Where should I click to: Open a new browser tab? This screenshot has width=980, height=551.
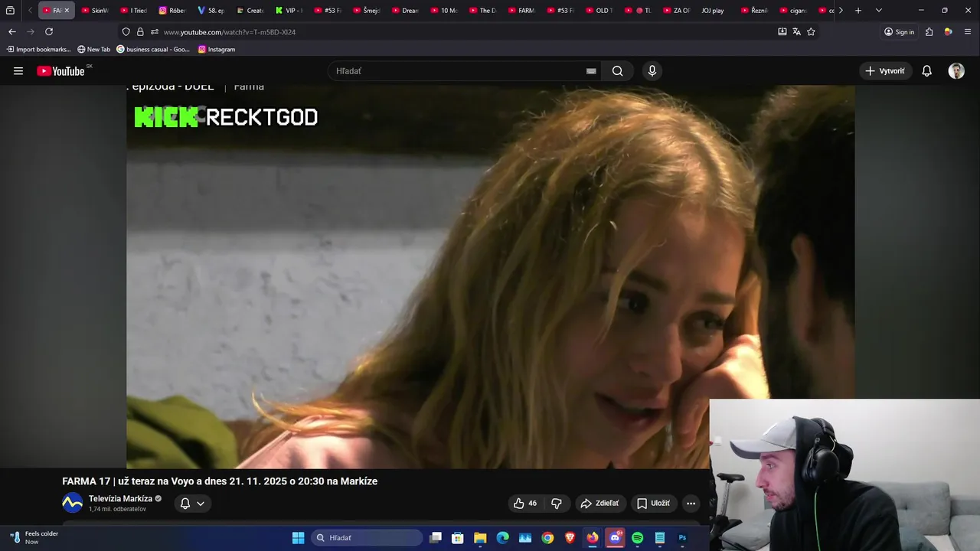pyautogui.click(x=858, y=11)
